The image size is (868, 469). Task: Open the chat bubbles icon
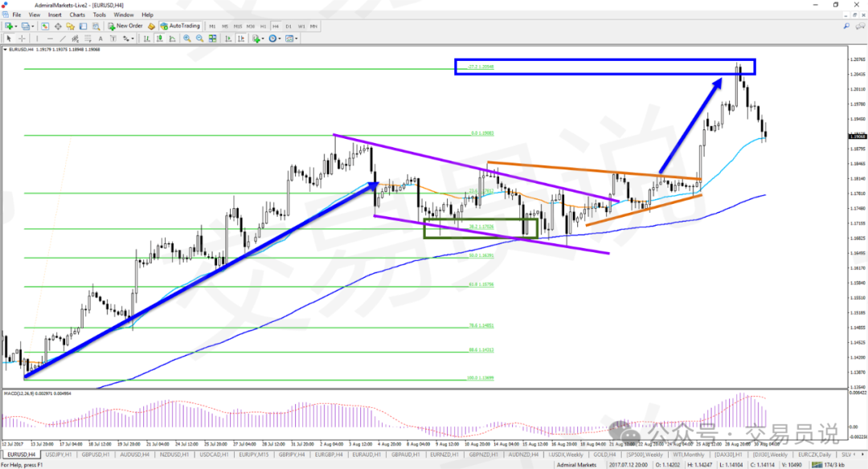coord(860,26)
